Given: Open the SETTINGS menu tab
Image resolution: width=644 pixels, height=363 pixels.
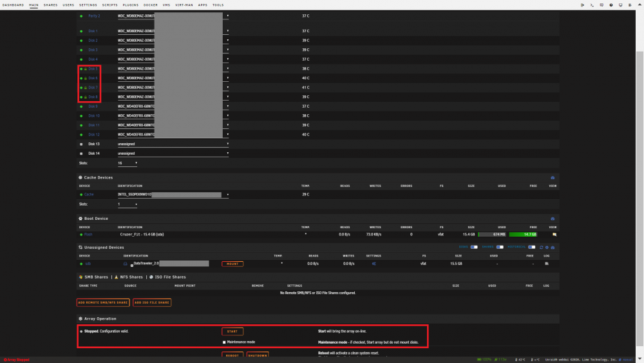Looking at the screenshot, I should coord(88,5).
